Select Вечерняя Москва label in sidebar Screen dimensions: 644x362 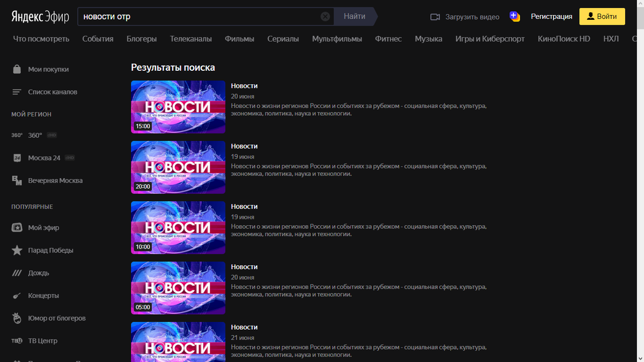pyautogui.click(x=55, y=181)
